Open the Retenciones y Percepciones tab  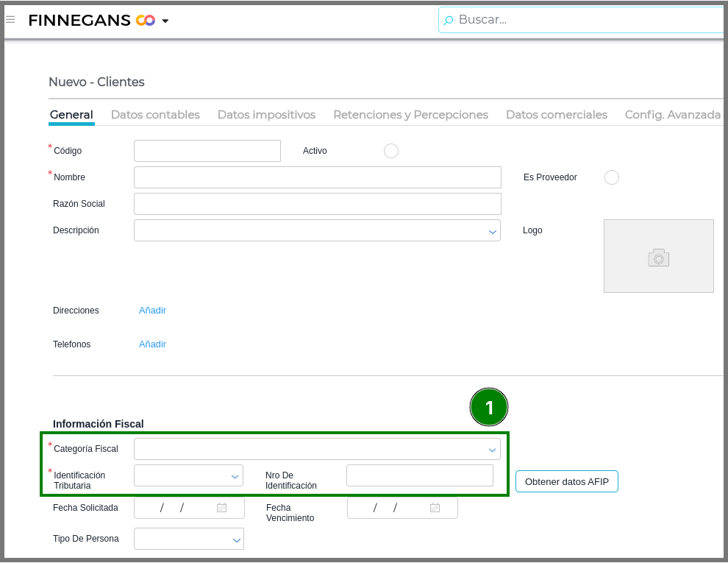[x=410, y=115]
